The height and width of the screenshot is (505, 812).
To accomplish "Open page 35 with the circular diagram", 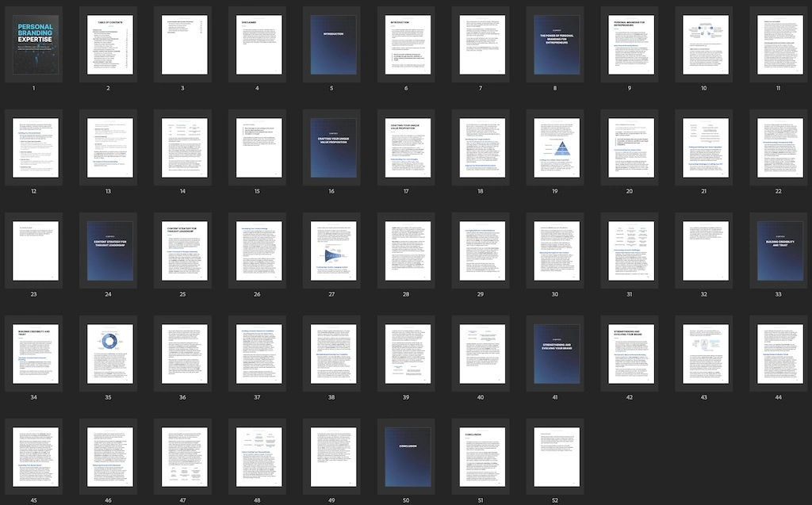I will 108,354.
